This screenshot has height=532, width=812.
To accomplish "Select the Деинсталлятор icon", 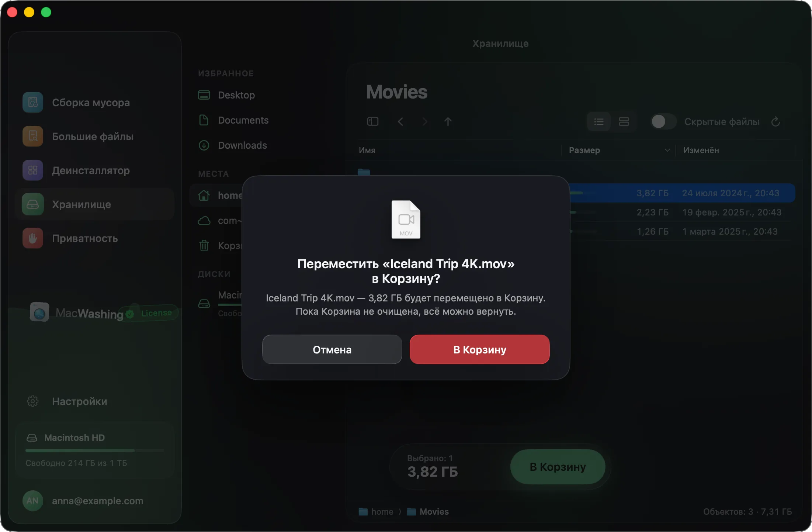I will (33, 170).
